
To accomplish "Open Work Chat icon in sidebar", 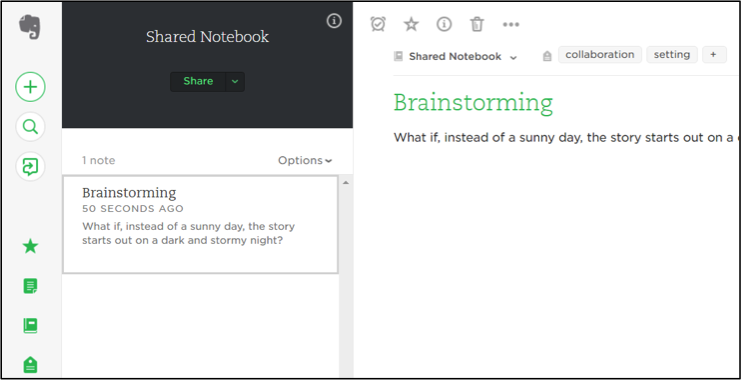I will click(x=30, y=166).
